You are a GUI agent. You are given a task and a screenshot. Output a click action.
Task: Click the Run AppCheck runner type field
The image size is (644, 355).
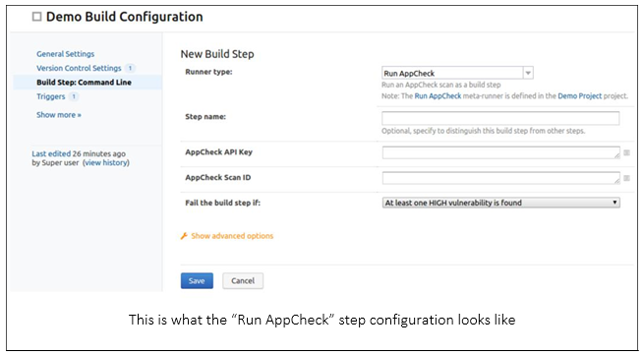(x=452, y=73)
